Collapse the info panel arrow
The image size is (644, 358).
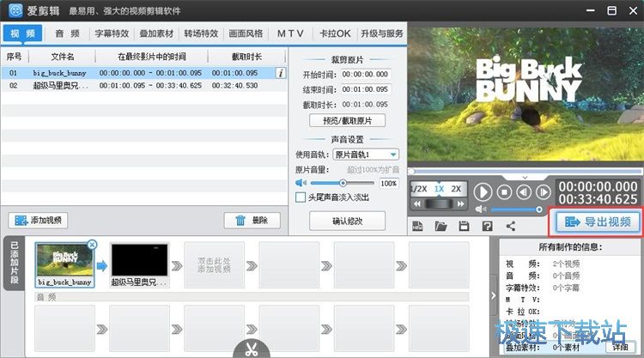coord(493,295)
